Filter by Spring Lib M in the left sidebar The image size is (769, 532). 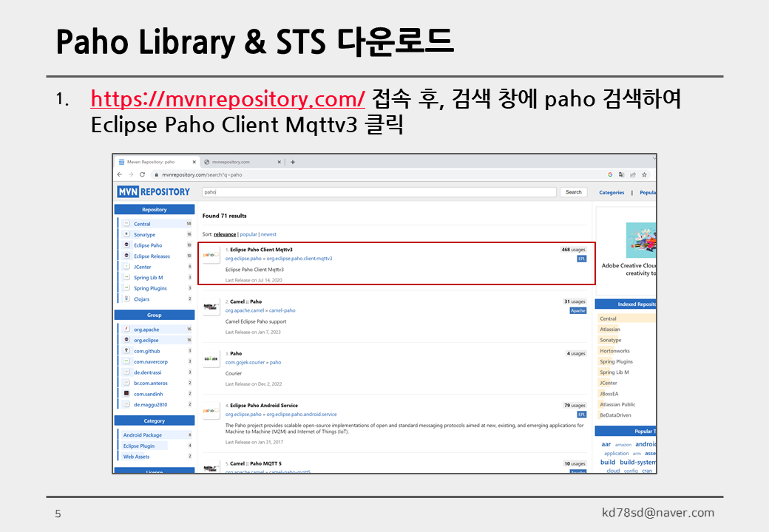coord(148,278)
